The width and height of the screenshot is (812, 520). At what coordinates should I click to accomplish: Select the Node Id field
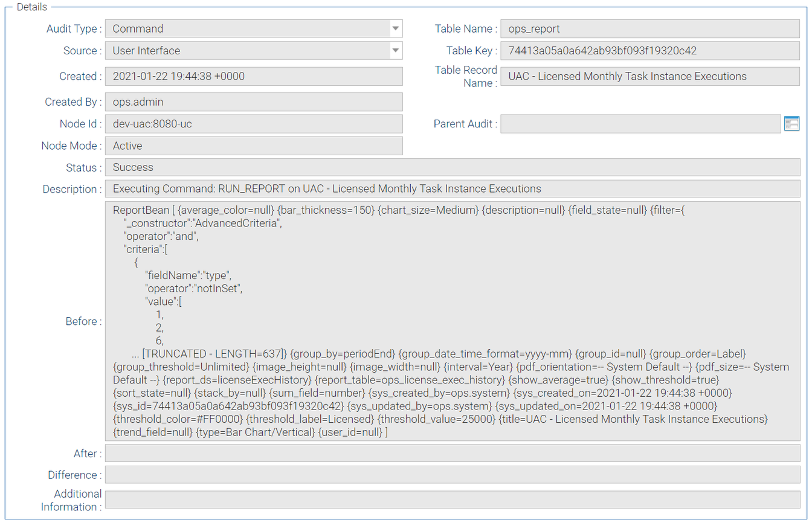click(254, 124)
